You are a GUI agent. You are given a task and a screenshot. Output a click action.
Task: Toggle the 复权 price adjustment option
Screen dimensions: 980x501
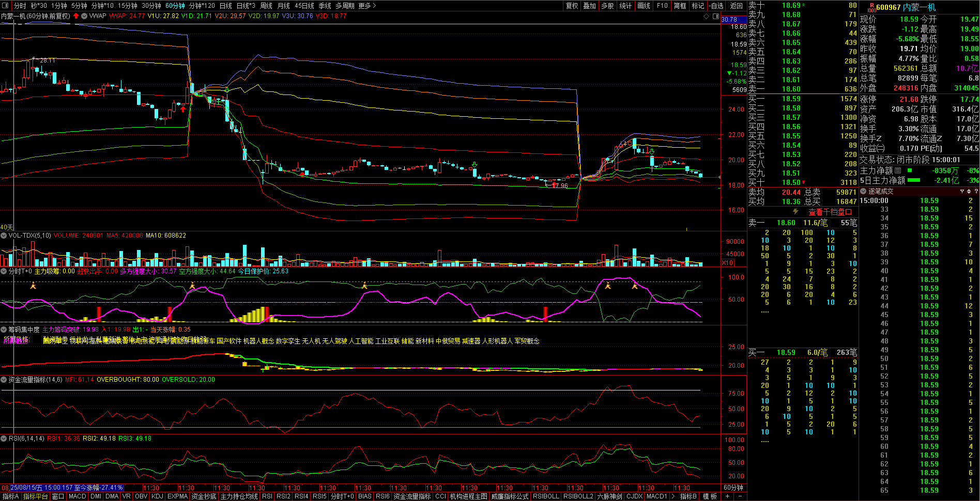click(x=572, y=6)
